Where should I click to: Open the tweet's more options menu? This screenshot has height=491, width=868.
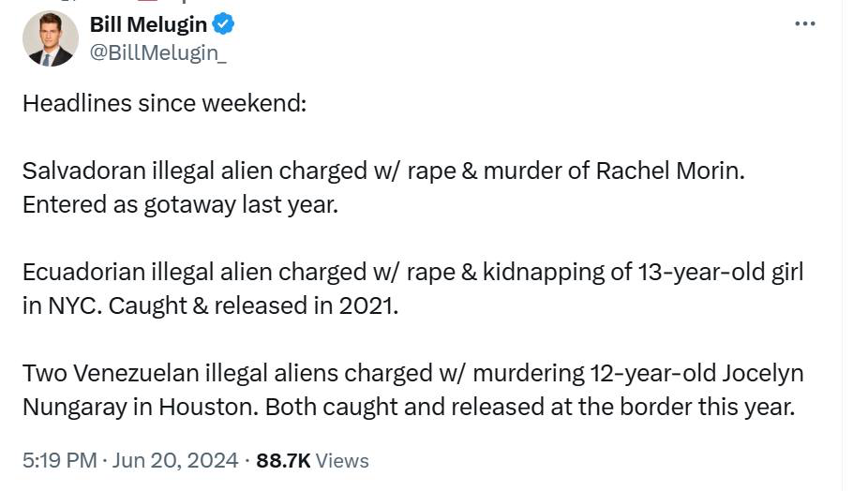tap(804, 24)
